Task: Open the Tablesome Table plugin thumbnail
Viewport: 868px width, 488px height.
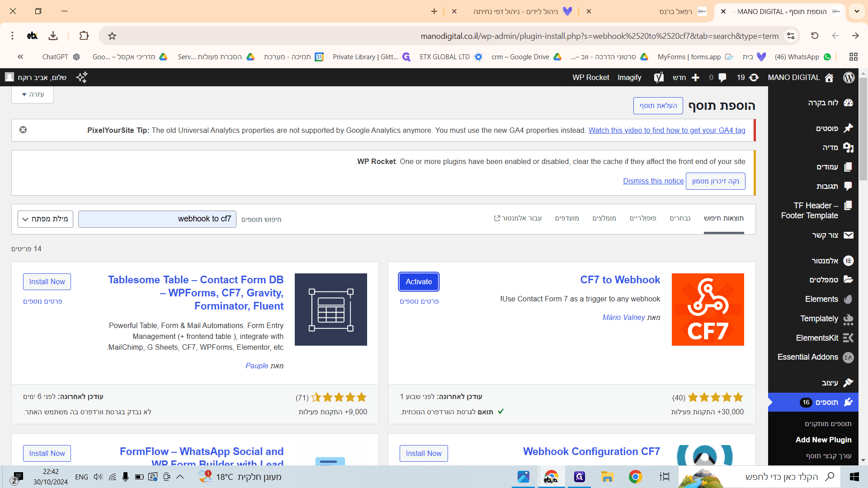Action: pos(331,310)
